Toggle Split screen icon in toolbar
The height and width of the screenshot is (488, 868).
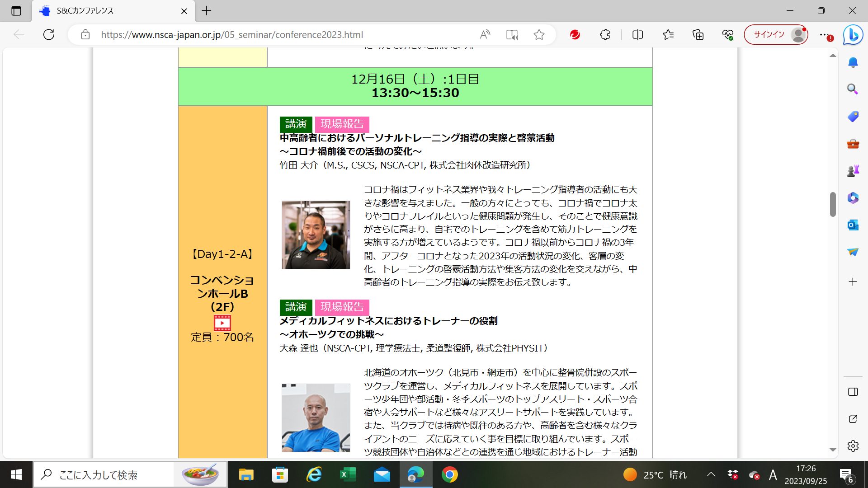pos(637,35)
